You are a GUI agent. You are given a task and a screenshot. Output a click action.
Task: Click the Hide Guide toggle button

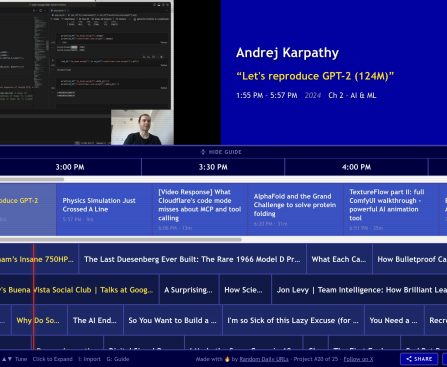221,152
